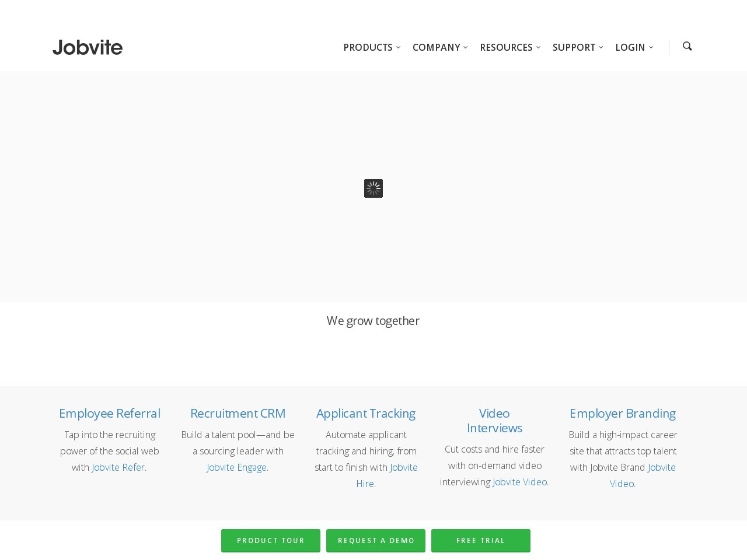
Task: Open the Employer Branding heading link
Action: coord(623,413)
